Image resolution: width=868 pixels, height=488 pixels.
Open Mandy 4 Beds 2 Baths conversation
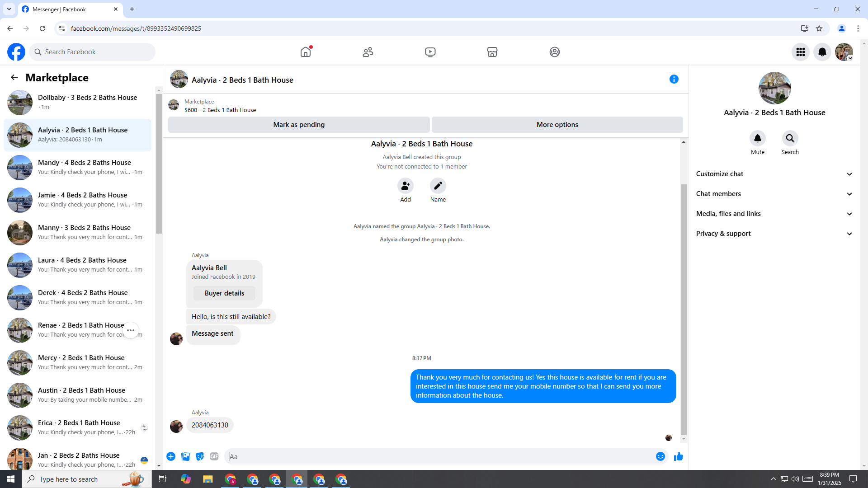(x=78, y=167)
